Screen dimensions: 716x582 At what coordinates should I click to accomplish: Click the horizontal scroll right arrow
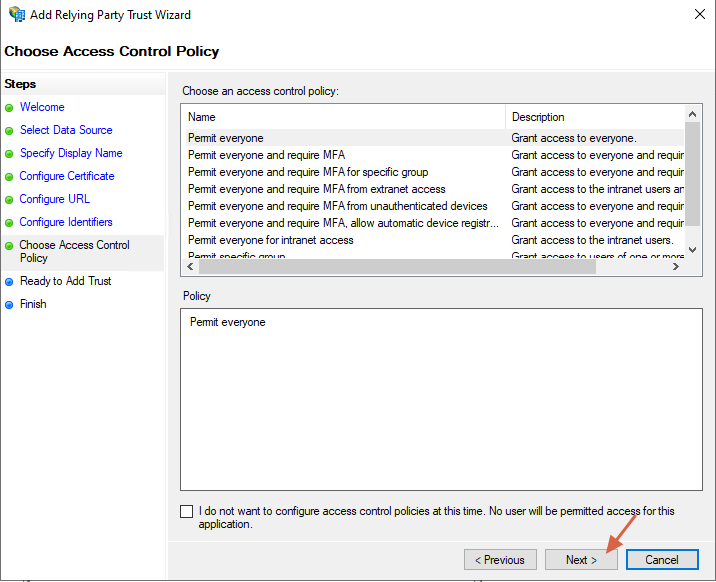676,267
